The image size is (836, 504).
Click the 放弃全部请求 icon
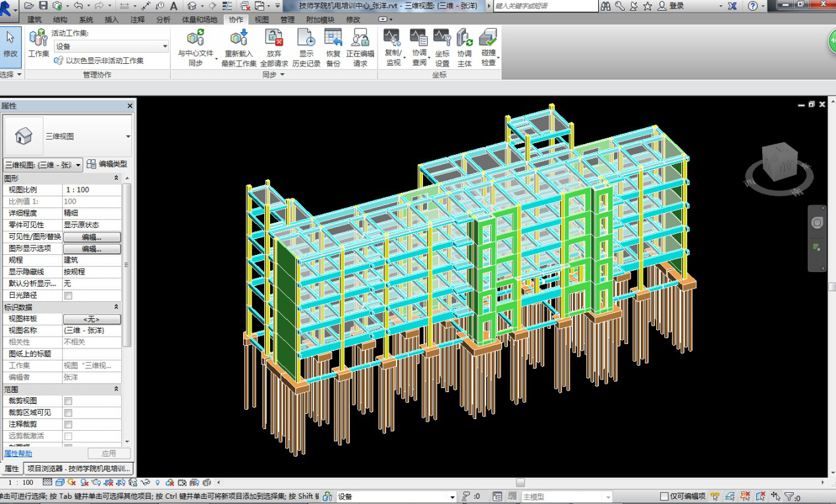point(273,38)
